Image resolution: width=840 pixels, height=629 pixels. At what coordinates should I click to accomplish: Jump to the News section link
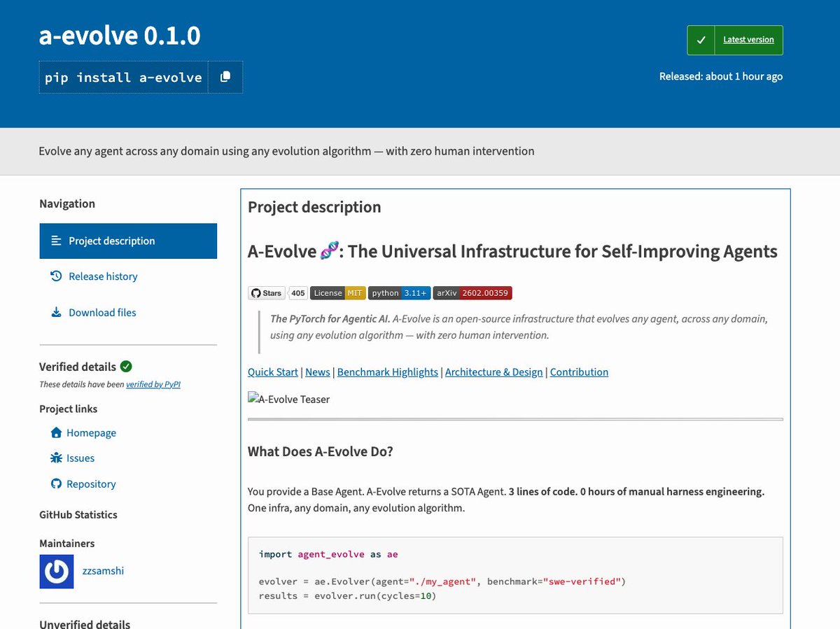pos(318,372)
